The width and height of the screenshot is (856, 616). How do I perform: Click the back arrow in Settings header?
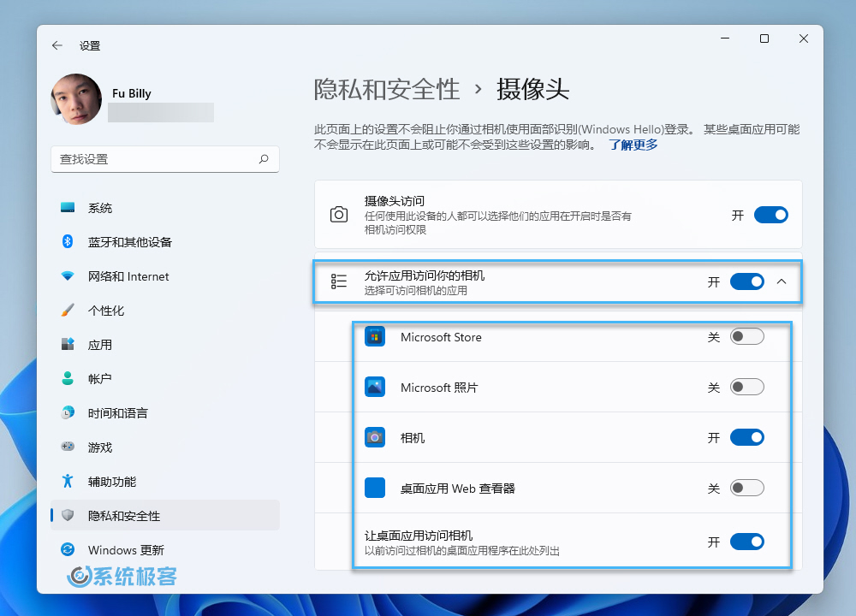pos(57,46)
